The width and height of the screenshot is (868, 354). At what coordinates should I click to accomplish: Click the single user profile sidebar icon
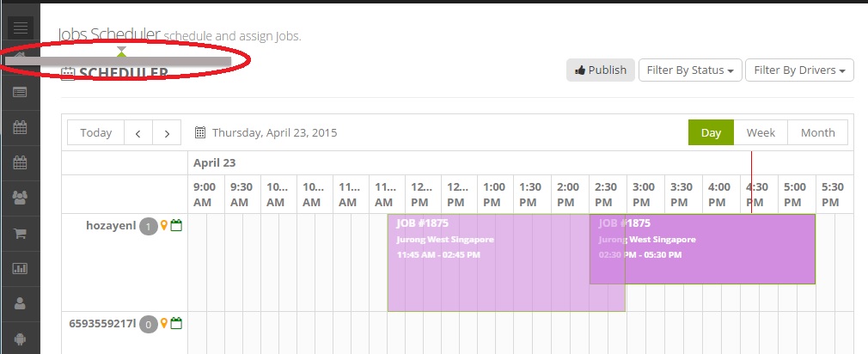pos(20,303)
